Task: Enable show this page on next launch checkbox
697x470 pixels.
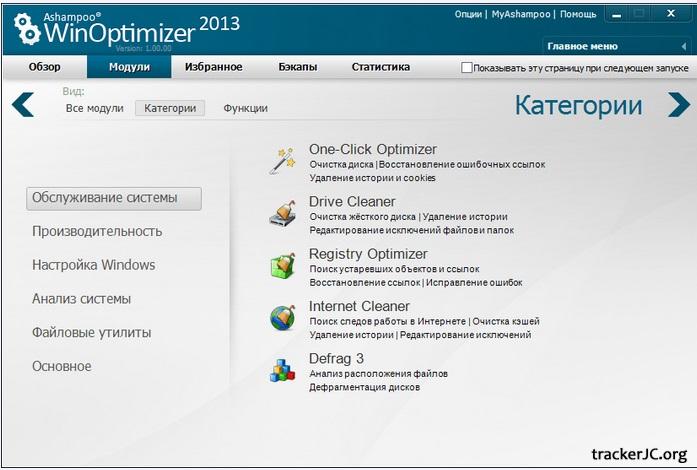Action: coord(466,68)
